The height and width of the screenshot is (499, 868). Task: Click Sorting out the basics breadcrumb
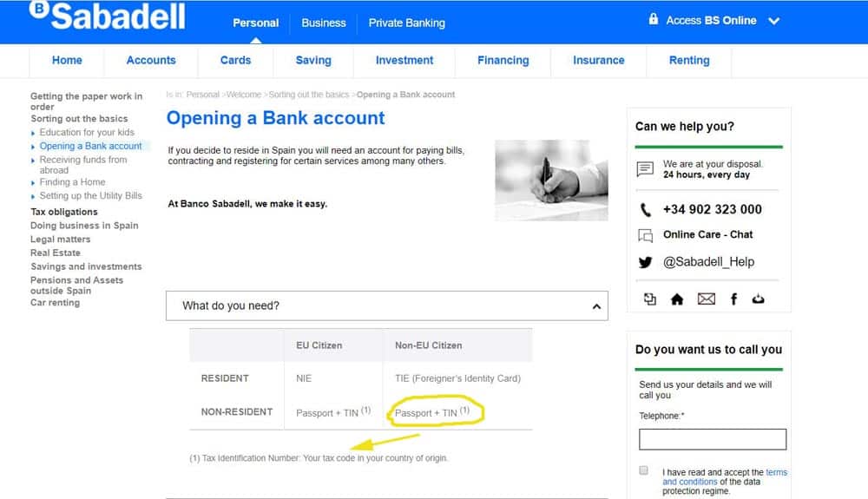pos(309,95)
